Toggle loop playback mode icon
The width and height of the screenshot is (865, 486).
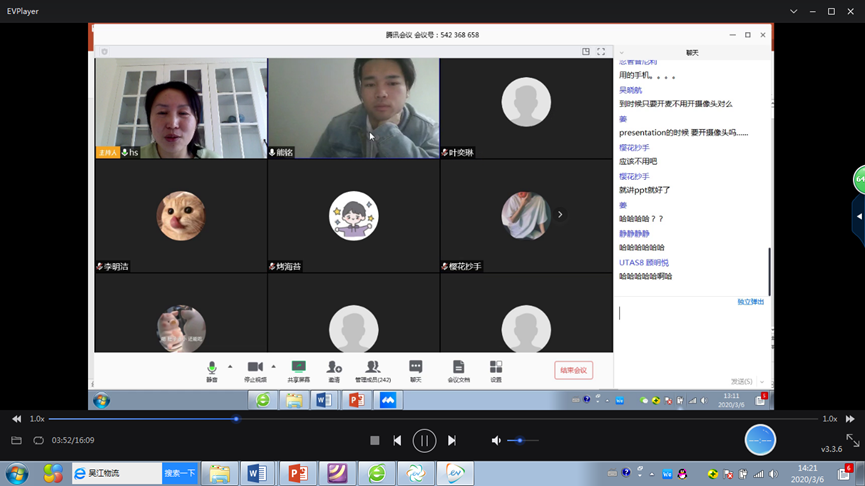38,440
